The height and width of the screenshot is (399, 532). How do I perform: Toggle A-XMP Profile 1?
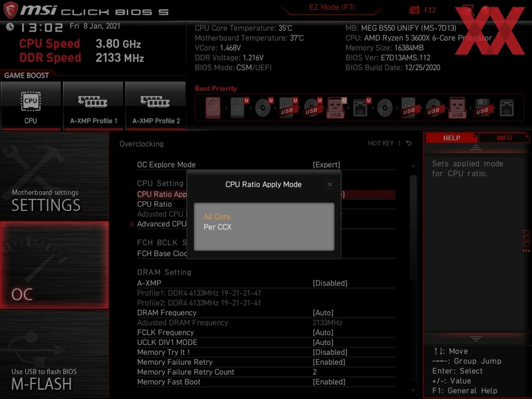point(93,106)
